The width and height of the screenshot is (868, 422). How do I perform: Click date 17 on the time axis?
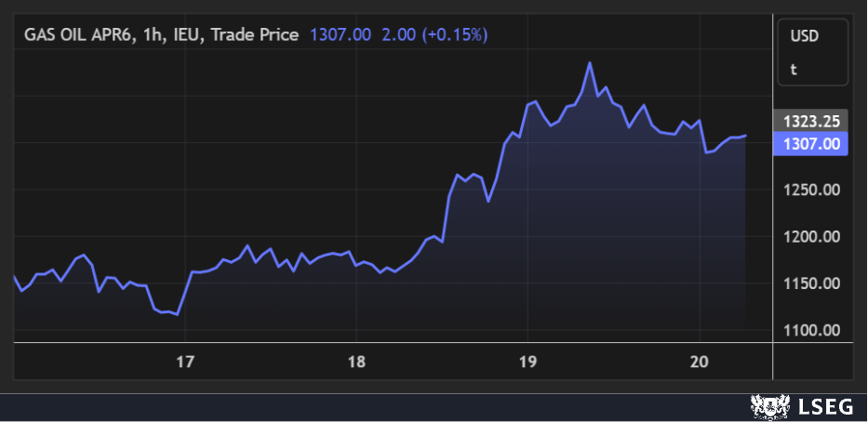point(185,361)
